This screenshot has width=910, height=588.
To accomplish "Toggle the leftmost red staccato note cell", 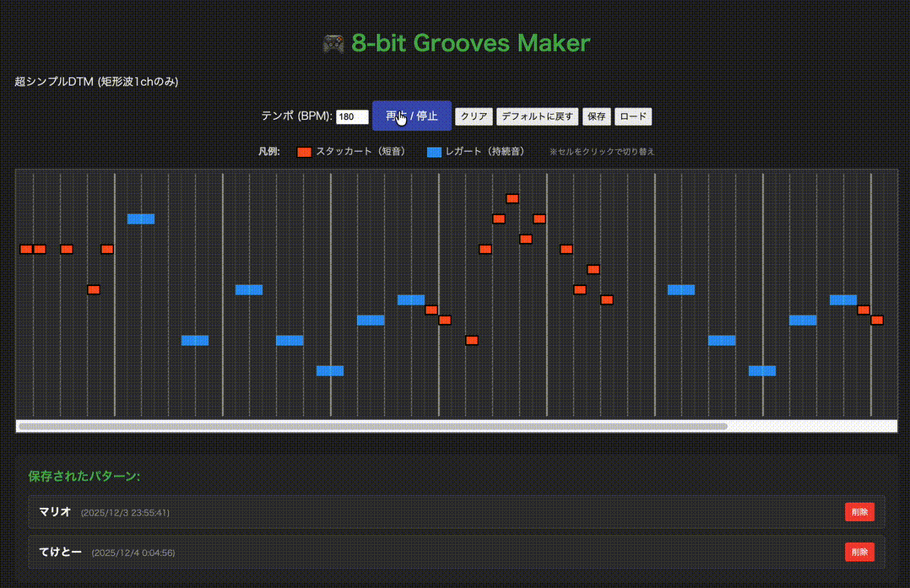I will 26,250.
